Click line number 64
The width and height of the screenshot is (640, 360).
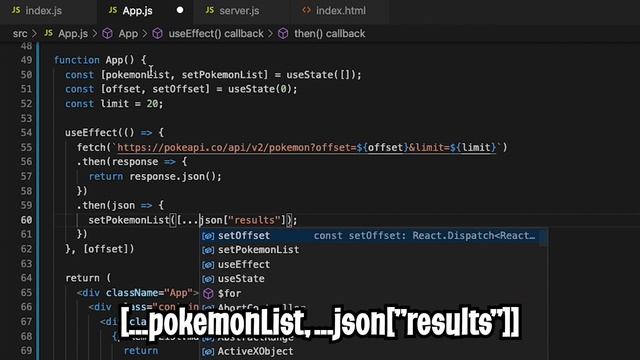tap(26, 278)
